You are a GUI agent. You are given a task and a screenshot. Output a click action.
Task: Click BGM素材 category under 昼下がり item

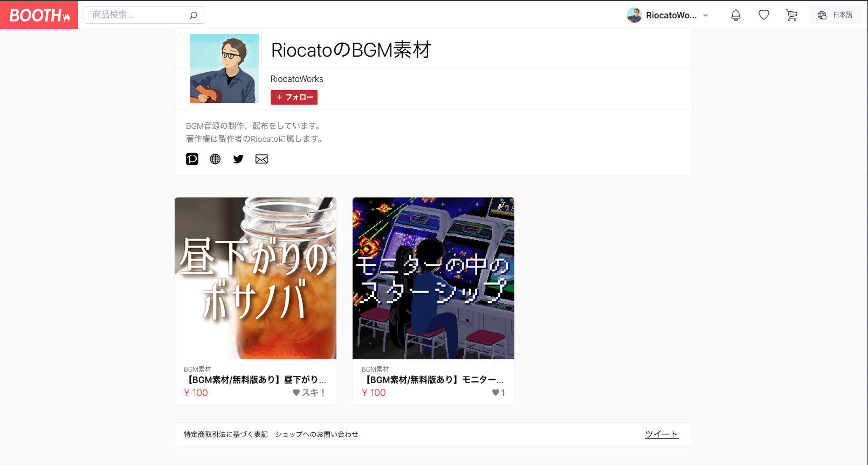coord(197,370)
